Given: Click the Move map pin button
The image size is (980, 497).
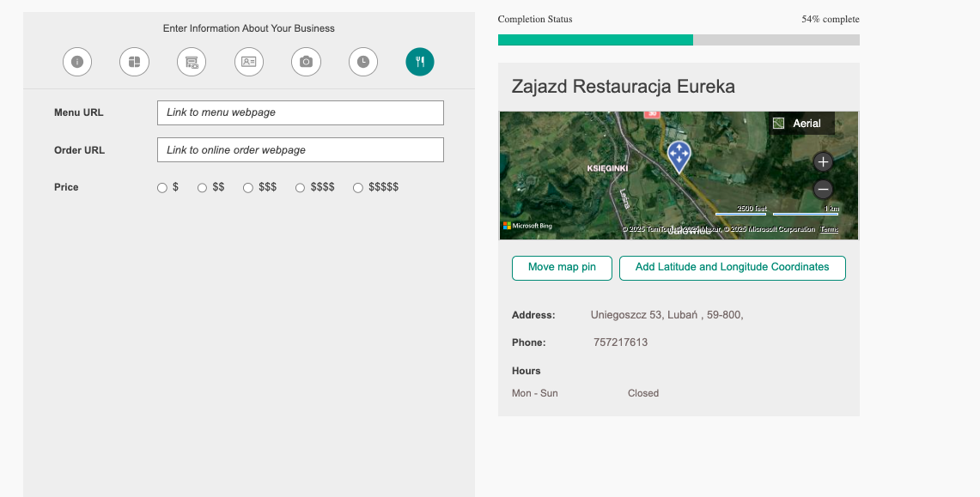Looking at the screenshot, I should [562, 268].
